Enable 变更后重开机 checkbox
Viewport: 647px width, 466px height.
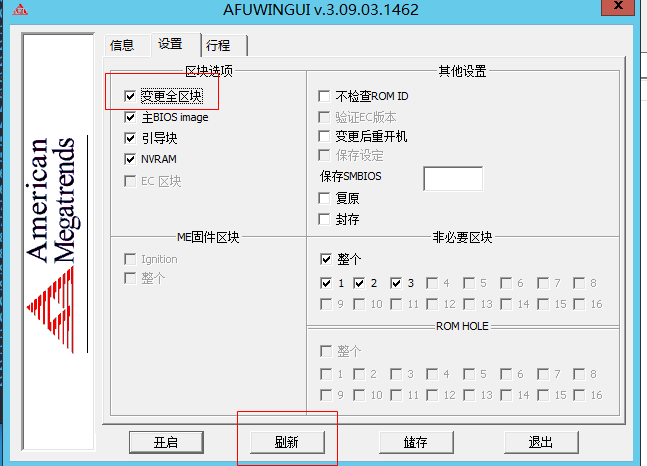[324, 136]
